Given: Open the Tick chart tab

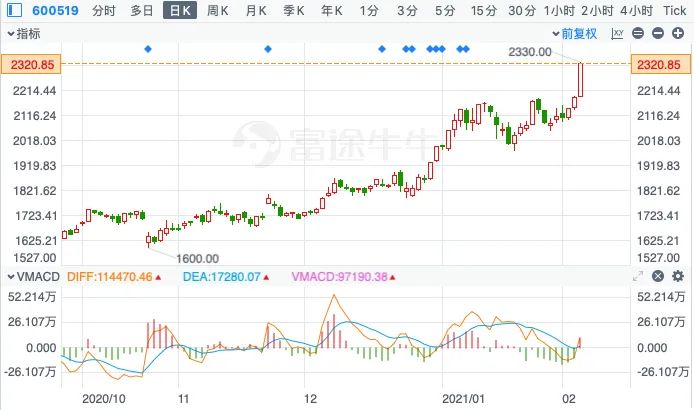Looking at the screenshot, I should [674, 10].
